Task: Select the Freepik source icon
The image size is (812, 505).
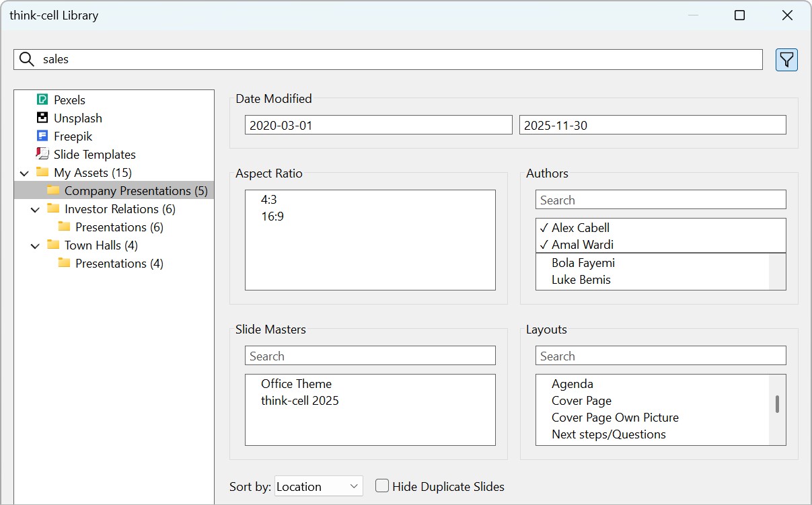Action: click(x=42, y=136)
